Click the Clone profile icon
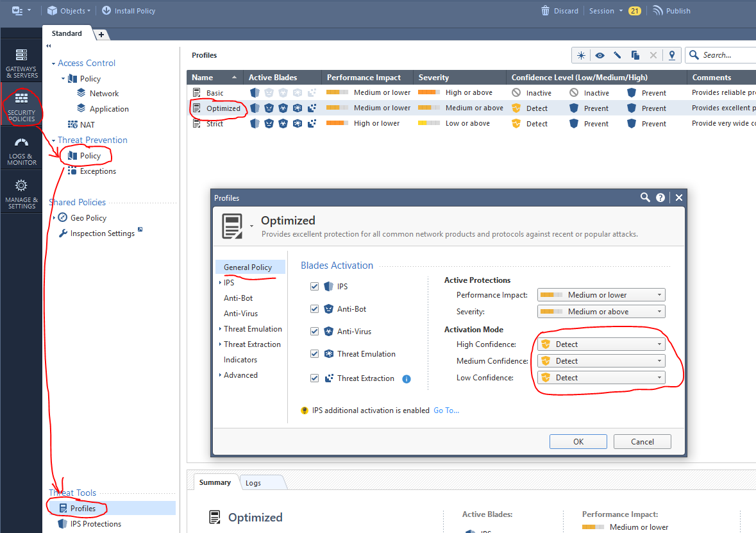 pos(635,55)
